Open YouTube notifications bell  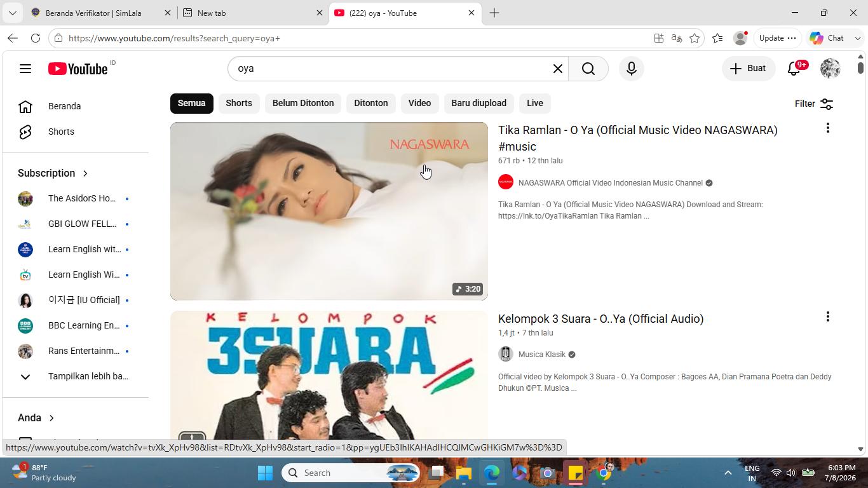[x=794, y=69]
